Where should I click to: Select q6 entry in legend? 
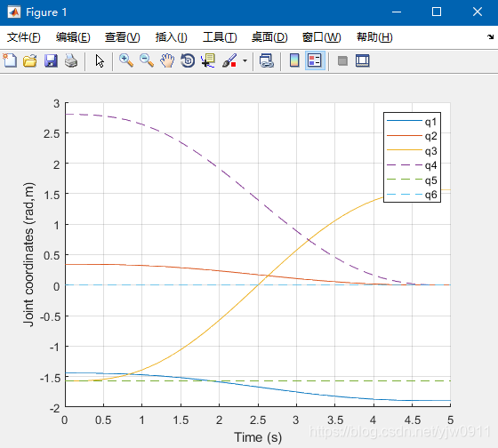point(412,195)
